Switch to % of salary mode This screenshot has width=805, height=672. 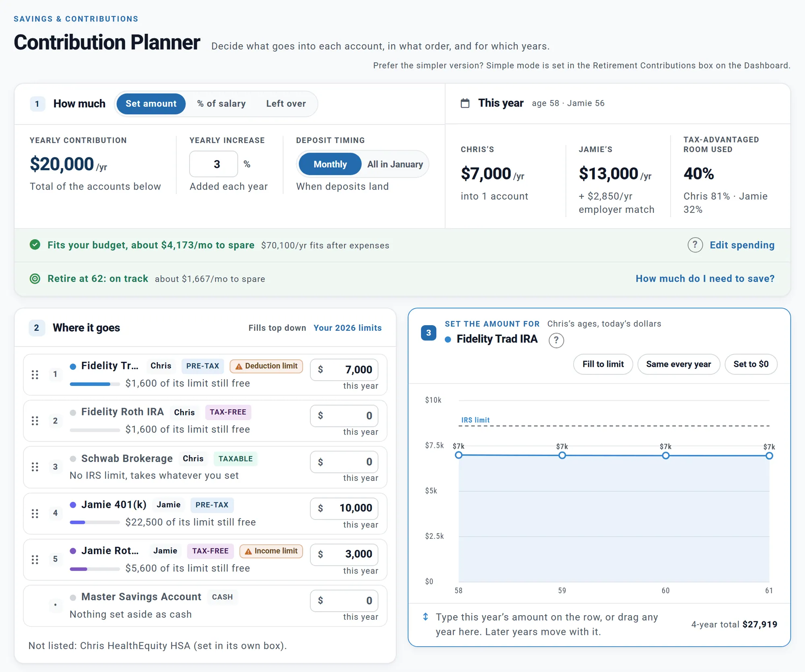pyautogui.click(x=221, y=104)
